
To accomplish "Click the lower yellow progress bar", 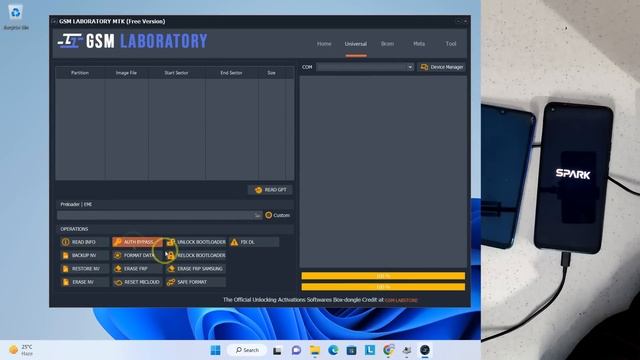I will 383,287.
